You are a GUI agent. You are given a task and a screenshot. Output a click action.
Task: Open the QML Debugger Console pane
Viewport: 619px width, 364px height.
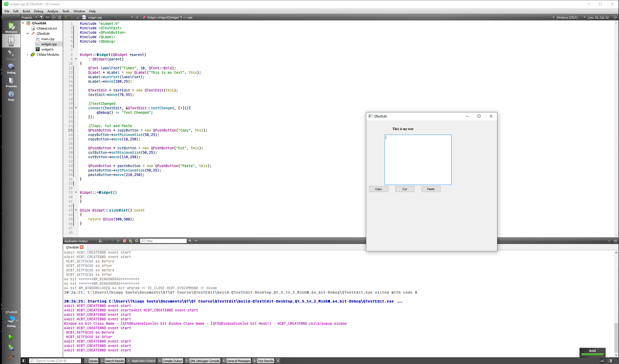(202, 361)
